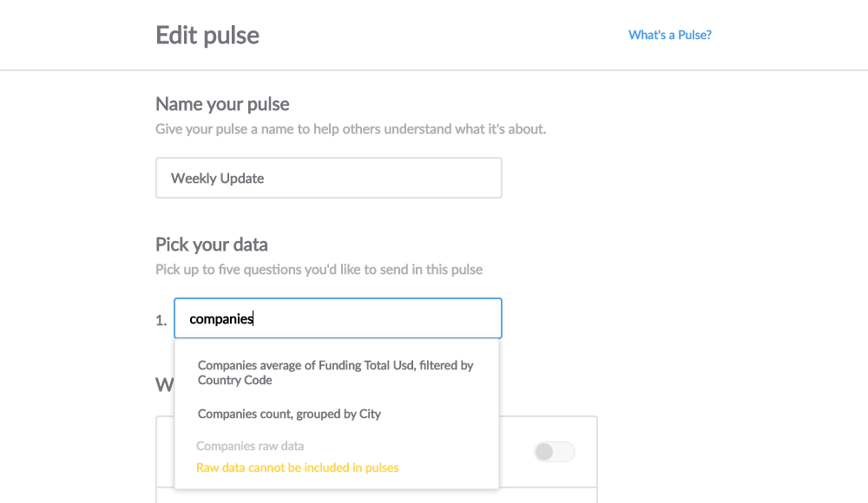Click the raw data warning message
Screen dimensions: 868x503
[x=297, y=467]
